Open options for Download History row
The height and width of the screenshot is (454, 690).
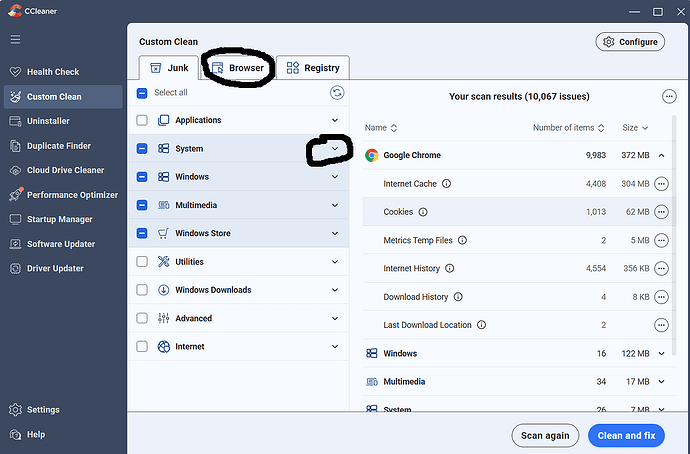point(661,297)
